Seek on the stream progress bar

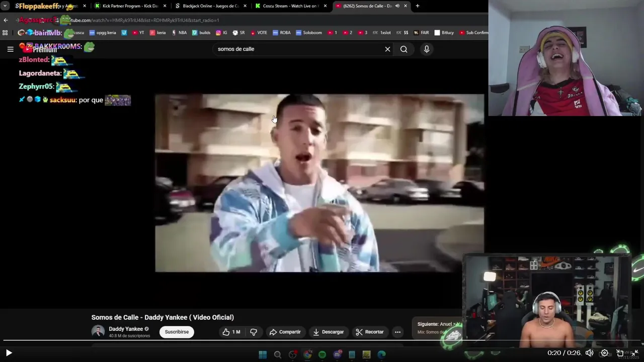coord(322,341)
